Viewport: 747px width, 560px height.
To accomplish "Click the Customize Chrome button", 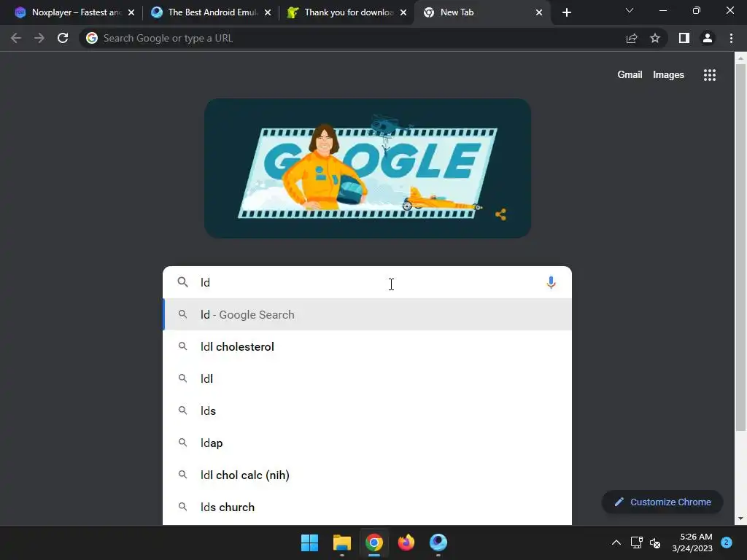I will 662,502.
